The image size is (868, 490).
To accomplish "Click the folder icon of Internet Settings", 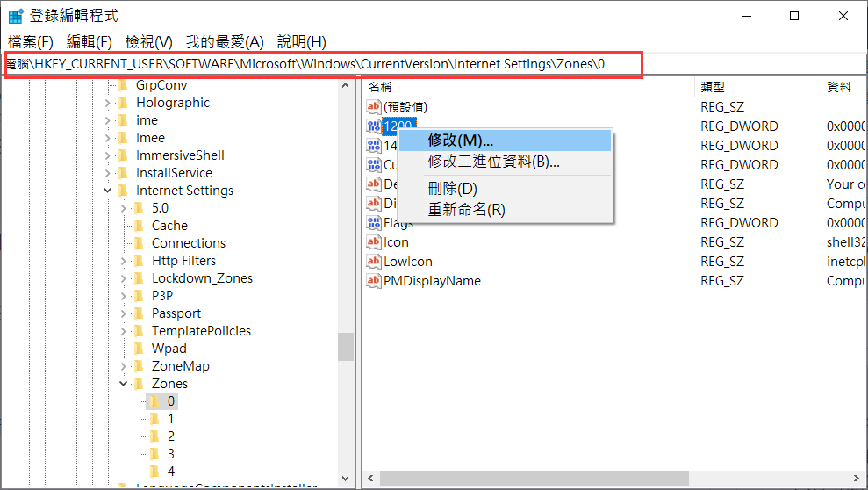I will coord(124,191).
